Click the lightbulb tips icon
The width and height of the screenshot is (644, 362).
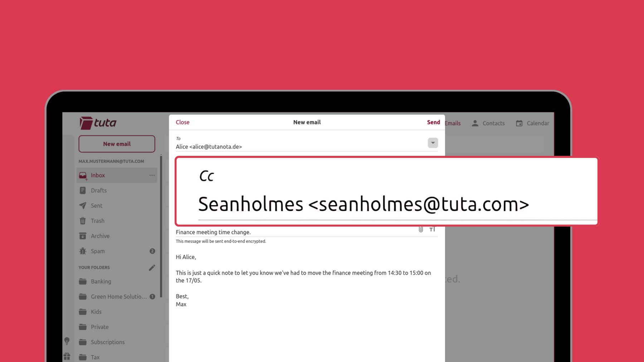(x=67, y=341)
